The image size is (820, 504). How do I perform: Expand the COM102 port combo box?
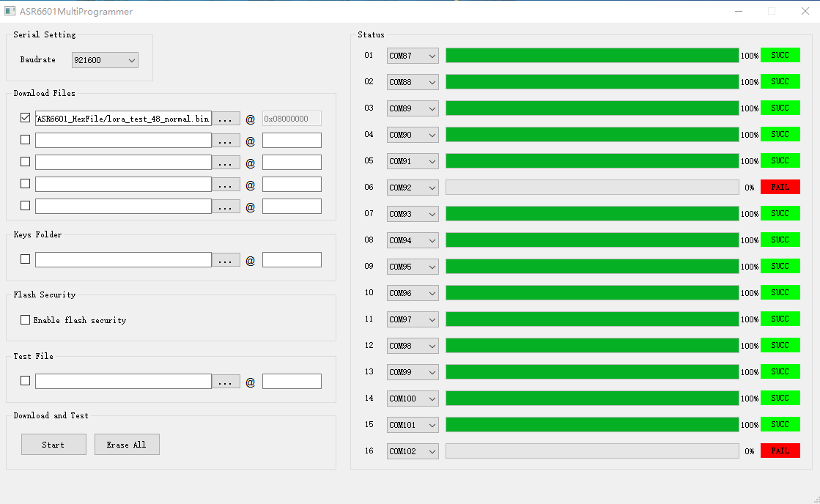412,451
